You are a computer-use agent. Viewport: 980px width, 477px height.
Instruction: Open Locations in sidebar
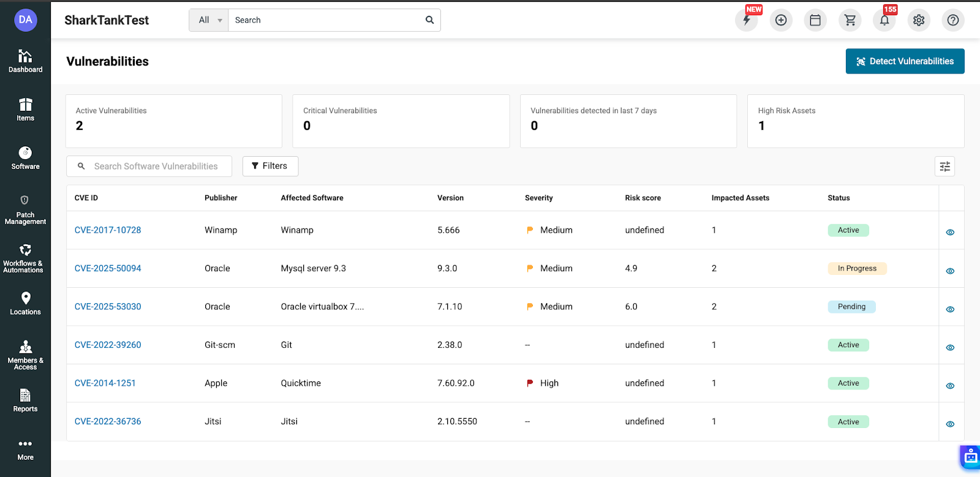click(25, 303)
